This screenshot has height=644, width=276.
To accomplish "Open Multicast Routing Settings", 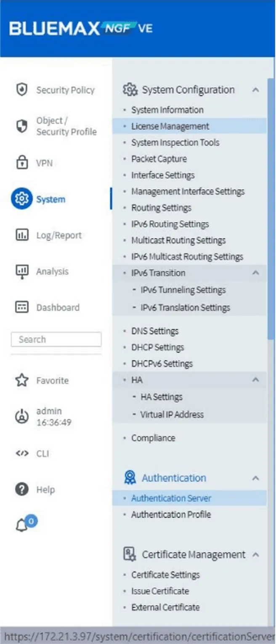I will [x=178, y=240].
